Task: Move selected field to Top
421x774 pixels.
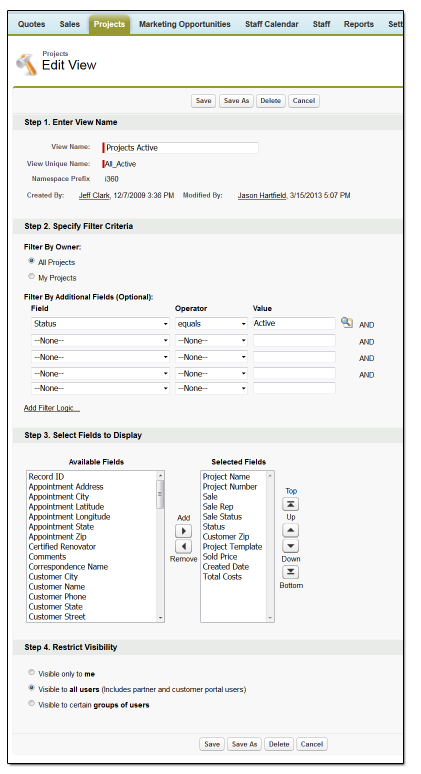Action: point(291,504)
